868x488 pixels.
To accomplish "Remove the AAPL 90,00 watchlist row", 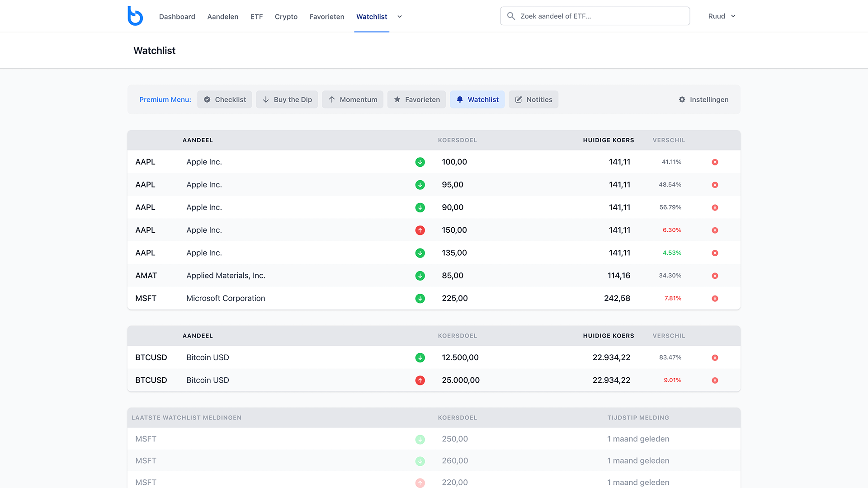I will 715,208.
